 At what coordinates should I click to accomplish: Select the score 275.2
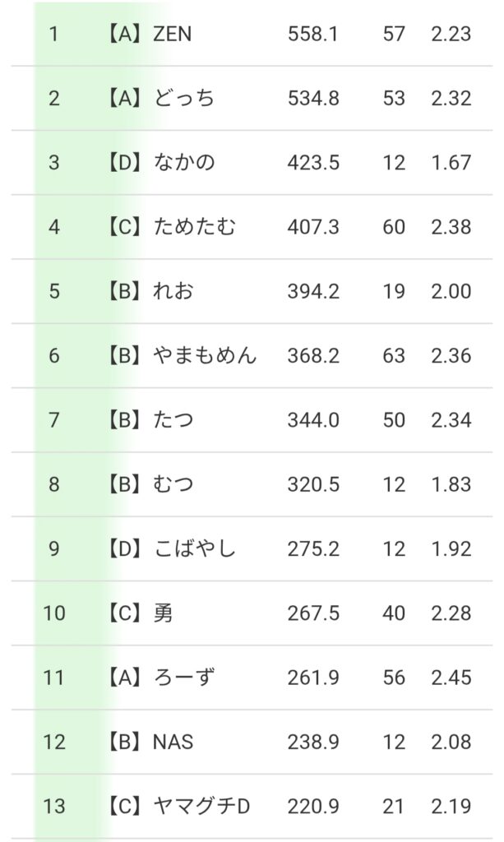point(313,548)
